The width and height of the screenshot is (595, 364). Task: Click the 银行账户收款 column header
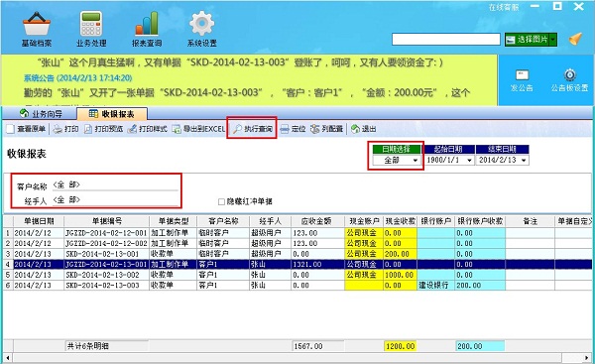click(480, 221)
